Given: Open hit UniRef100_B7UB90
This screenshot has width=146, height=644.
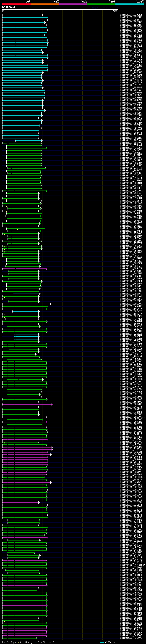Looking at the screenshot, I should click(x=131, y=27).
